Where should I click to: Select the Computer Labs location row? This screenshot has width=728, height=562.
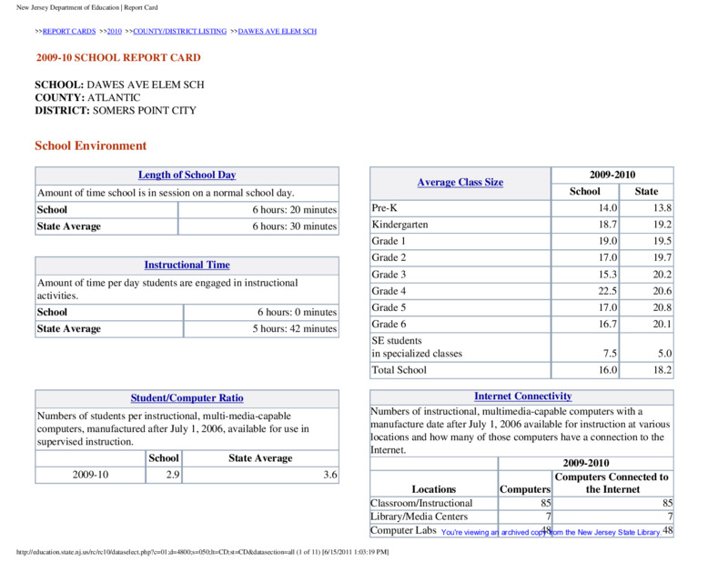[521, 530]
